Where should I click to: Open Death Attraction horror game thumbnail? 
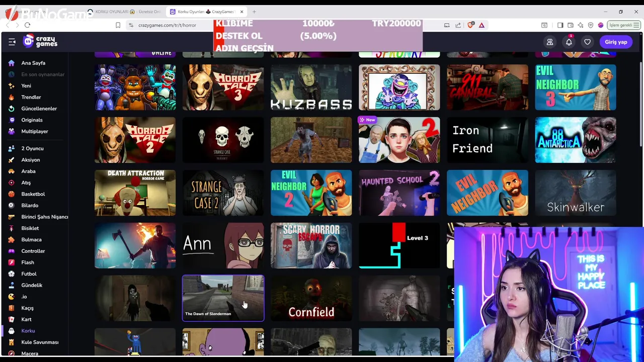click(x=135, y=193)
